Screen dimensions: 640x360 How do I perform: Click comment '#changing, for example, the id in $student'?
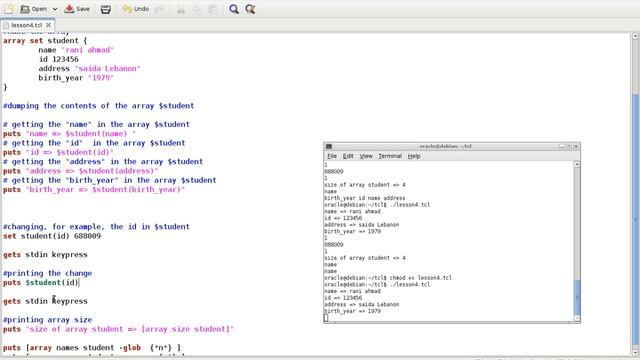click(x=96, y=227)
